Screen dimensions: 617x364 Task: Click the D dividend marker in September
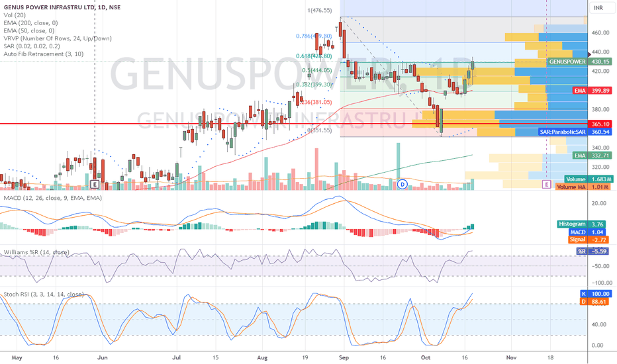point(402,184)
